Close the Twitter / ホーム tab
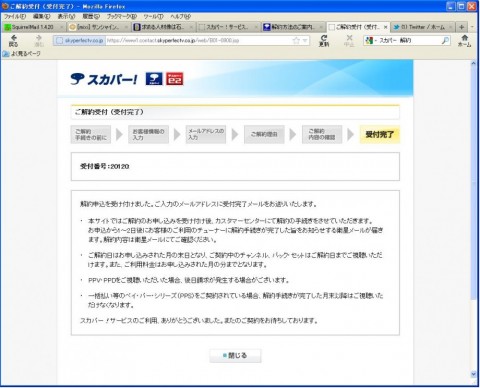The image size is (480, 388). coord(450,27)
